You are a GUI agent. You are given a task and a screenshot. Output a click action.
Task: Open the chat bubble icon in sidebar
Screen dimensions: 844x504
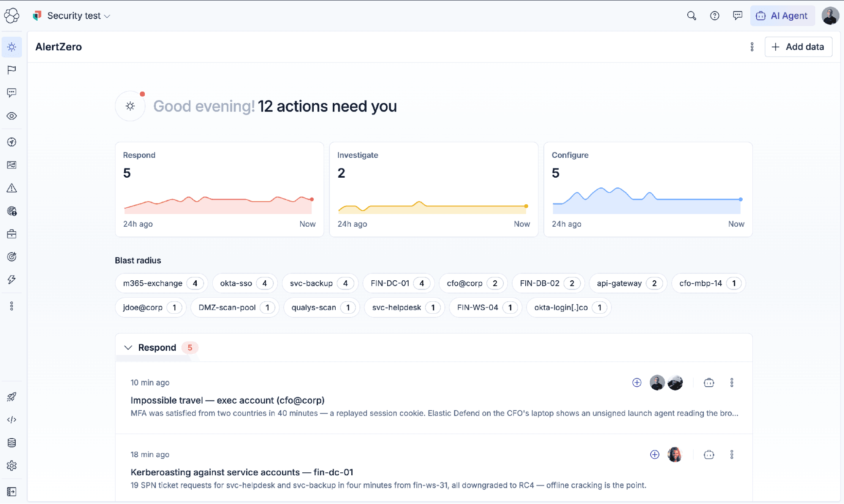pyautogui.click(x=12, y=93)
